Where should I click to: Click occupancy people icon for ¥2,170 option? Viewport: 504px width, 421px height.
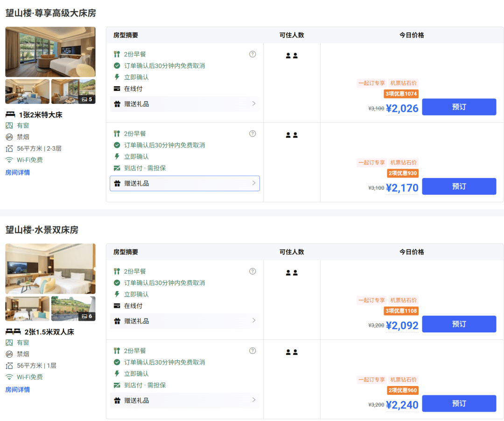point(292,135)
